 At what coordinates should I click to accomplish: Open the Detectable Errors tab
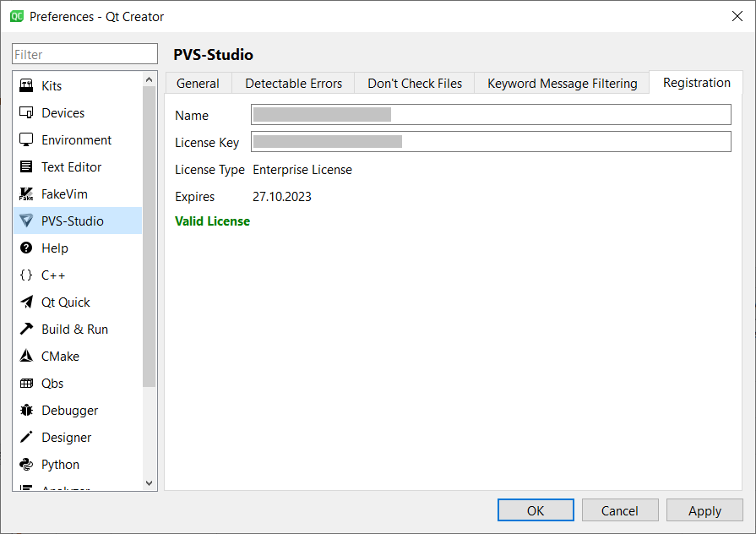coord(293,83)
